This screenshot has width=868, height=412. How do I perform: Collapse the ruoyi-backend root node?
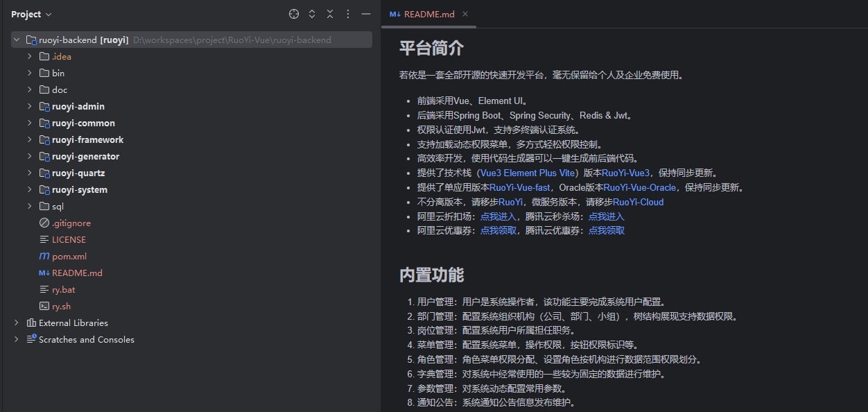coord(17,40)
